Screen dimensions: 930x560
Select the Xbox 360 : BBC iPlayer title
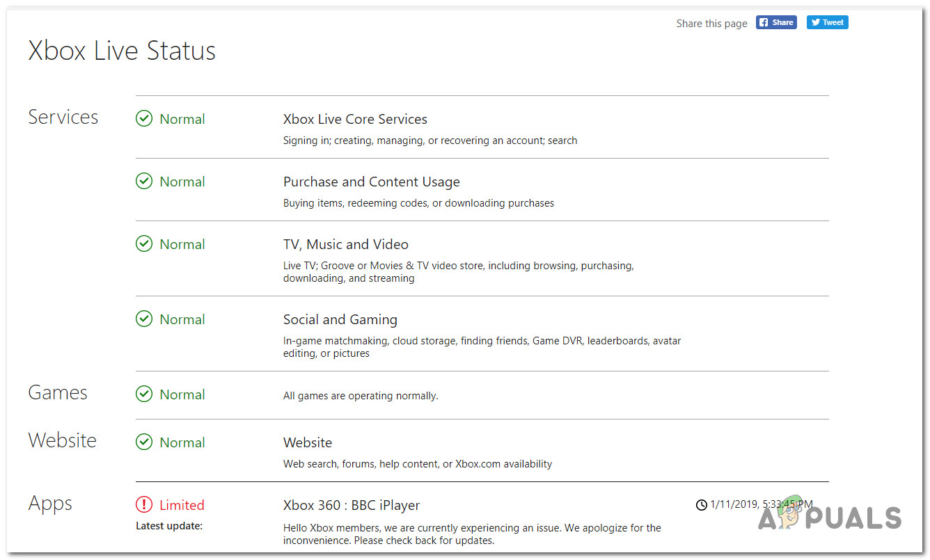[352, 505]
